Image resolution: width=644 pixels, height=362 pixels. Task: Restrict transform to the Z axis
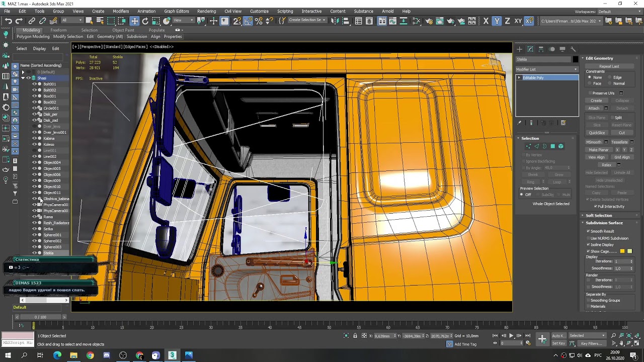[507, 21]
